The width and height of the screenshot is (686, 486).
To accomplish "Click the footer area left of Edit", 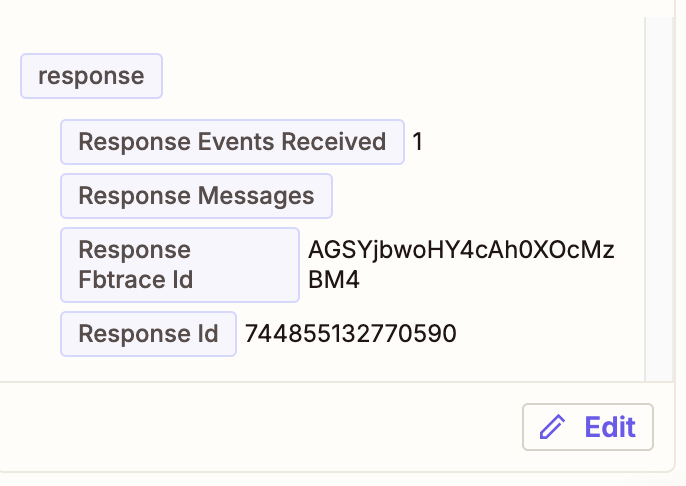I will (x=260, y=428).
